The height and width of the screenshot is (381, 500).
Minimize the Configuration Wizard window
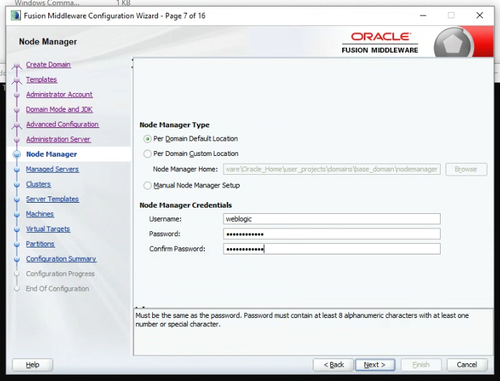tap(423, 15)
